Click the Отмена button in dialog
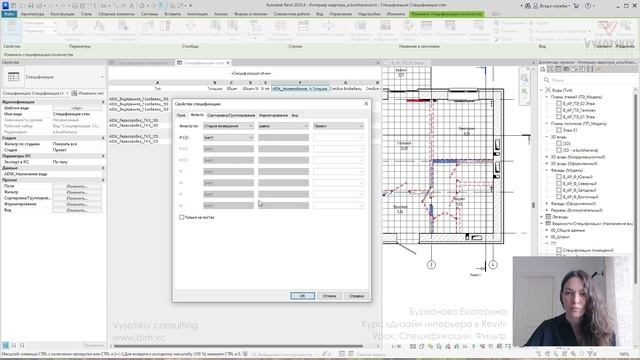The height and width of the screenshot is (360, 640). [329, 296]
